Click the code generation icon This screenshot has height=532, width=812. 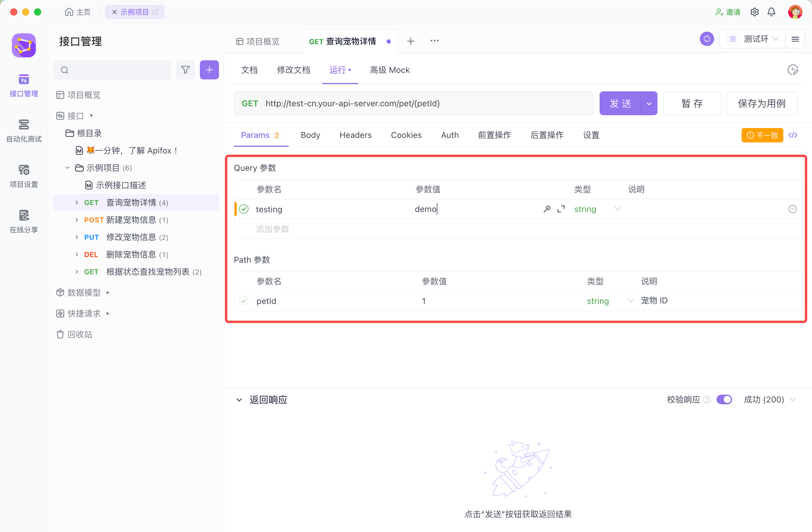click(x=793, y=135)
